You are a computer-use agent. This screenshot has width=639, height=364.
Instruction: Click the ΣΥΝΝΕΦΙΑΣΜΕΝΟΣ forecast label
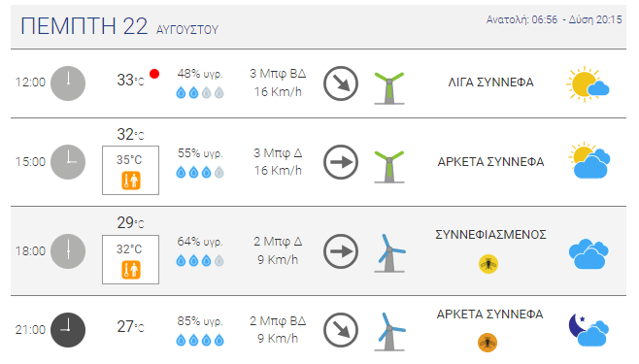pos(490,235)
